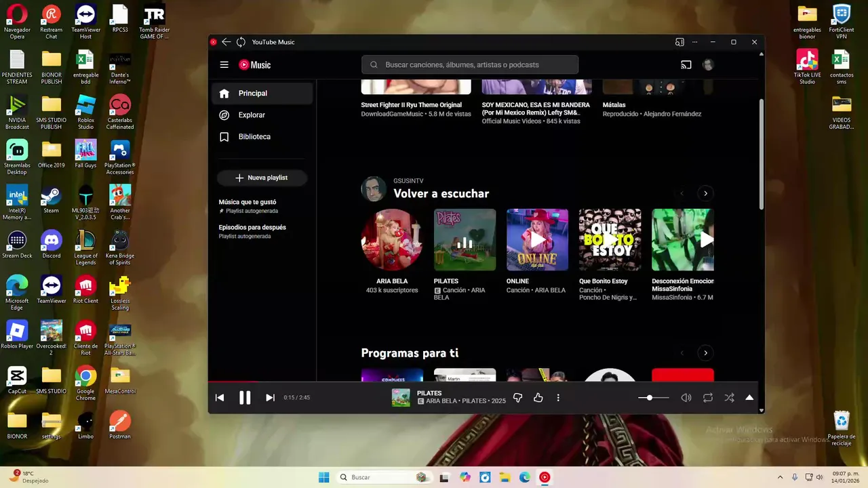Skip to the next track
The height and width of the screenshot is (488, 868).
pyautogui.click(x=270, y=398)
